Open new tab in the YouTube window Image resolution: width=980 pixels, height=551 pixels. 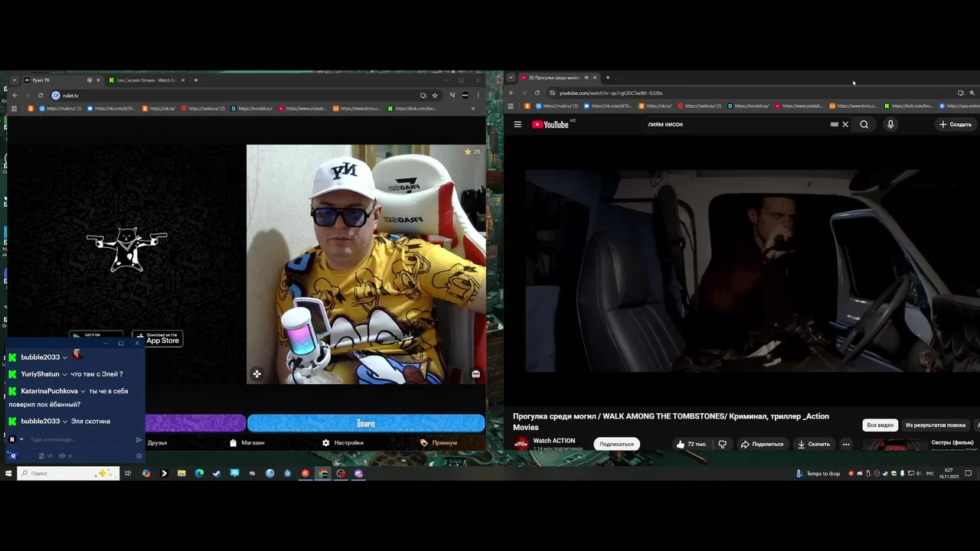(608, 77)
